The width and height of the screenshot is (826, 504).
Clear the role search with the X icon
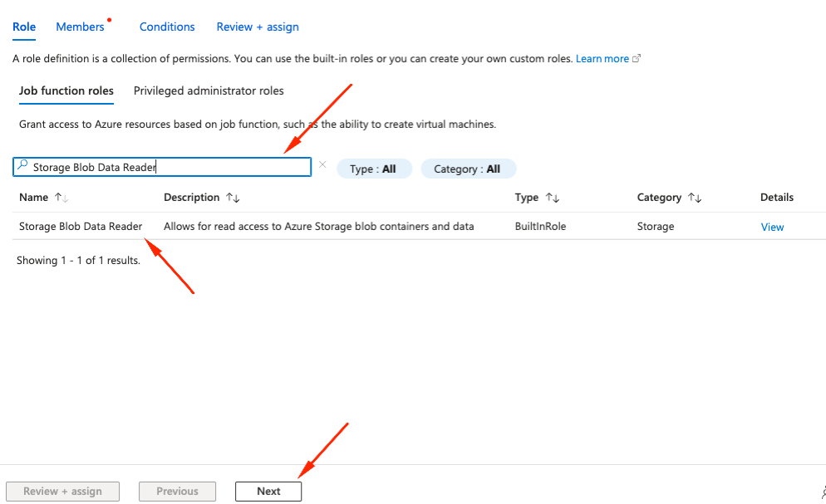(322, 165)
